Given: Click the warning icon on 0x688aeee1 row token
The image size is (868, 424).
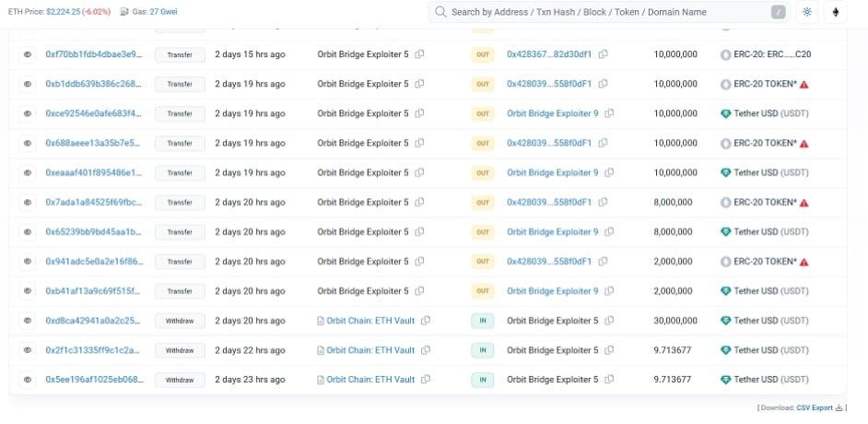Looking at the screenshot, I should click(x=803, y=144).
